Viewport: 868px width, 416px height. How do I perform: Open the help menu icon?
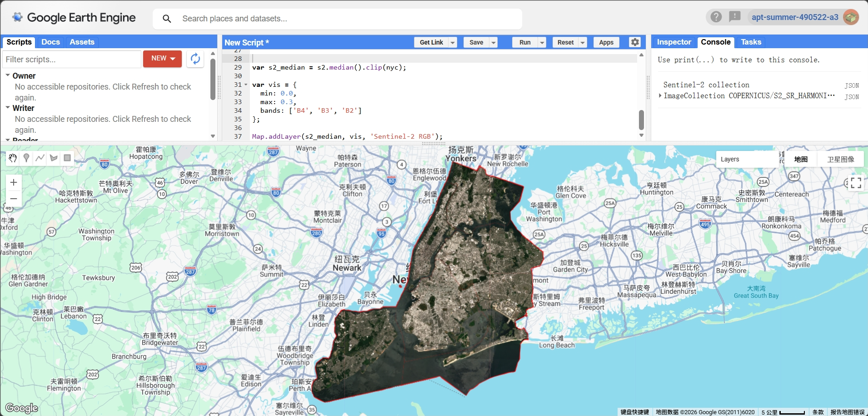click(716, 17)
